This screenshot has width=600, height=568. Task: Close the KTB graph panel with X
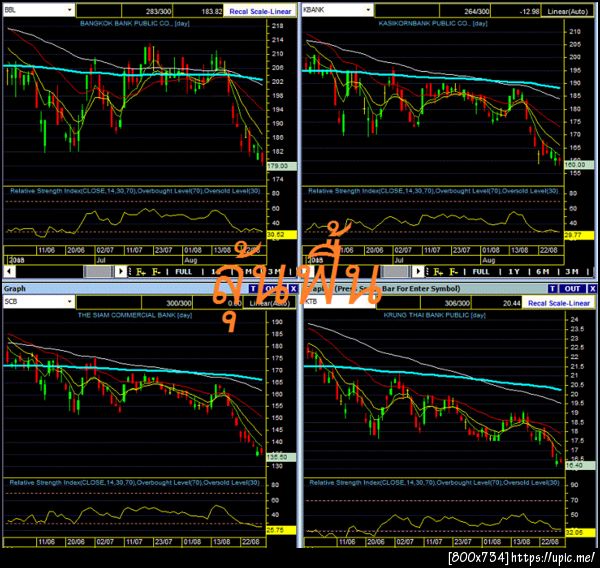click(592, 289)
